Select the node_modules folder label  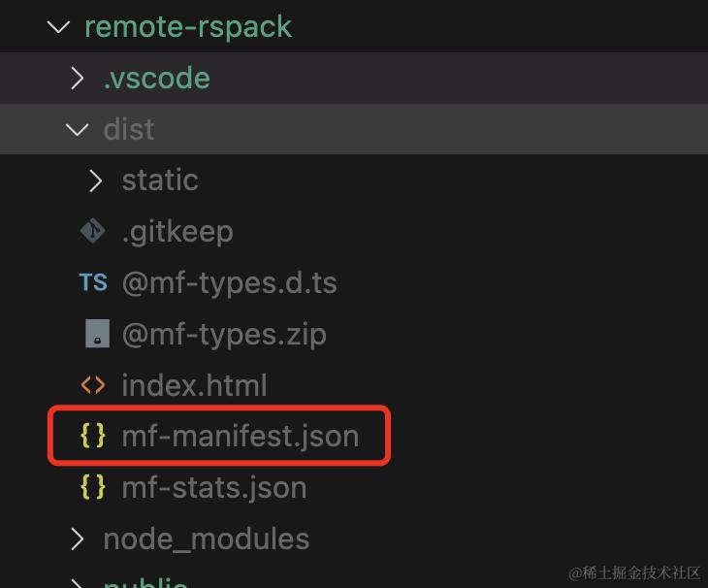tap(206, 539)
